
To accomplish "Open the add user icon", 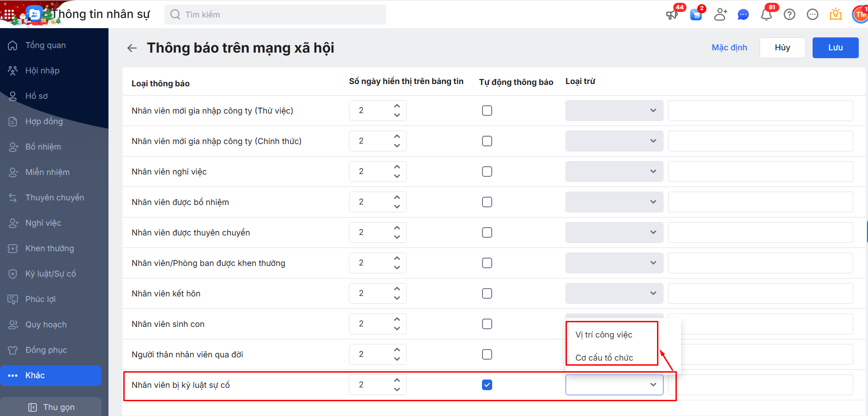I will click(x=720, y=15).
